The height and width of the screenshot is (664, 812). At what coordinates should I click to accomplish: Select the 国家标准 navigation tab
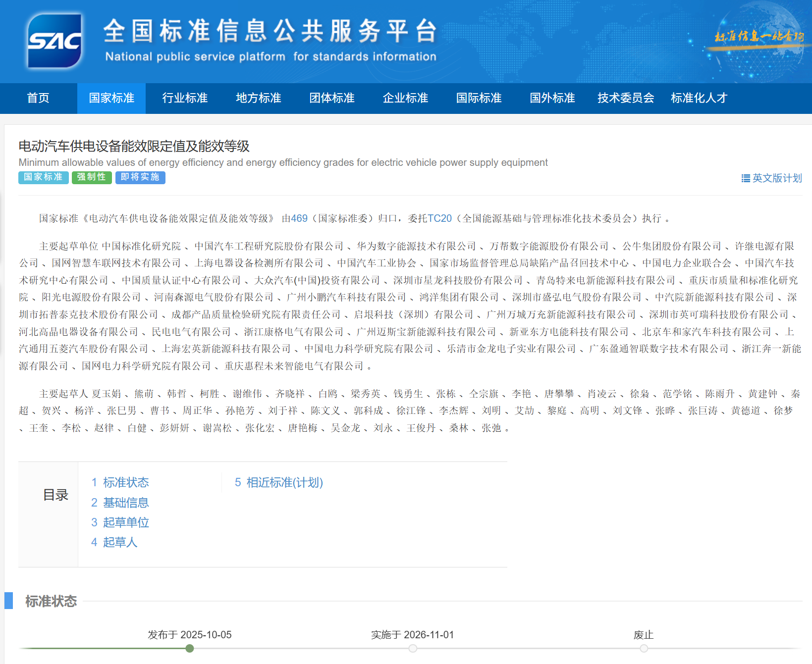pyautogui.click(x=111, y=98)
